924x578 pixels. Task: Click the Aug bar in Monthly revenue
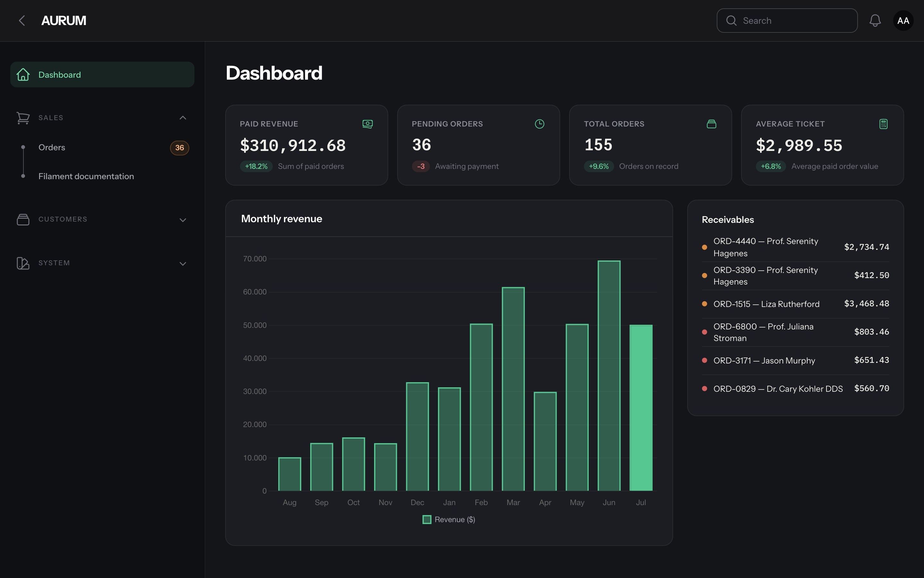click(x=289, y=474)
